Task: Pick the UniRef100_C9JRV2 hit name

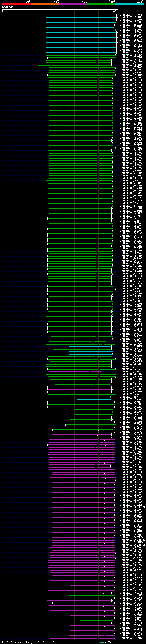Action: click(x=131, y=371)
